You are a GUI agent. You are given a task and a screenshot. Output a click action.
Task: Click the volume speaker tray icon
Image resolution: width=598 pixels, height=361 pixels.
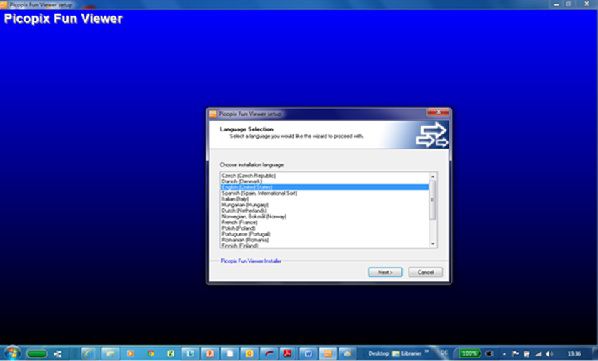pos(549,354)
